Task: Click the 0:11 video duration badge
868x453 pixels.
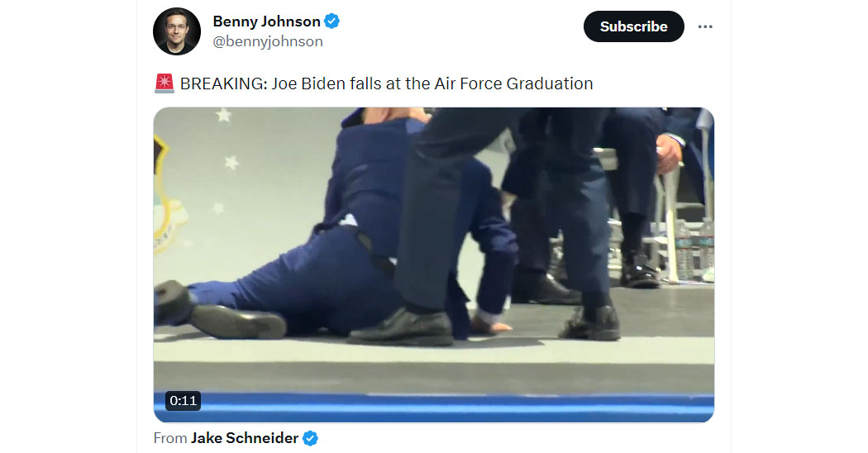Action: pyautogui.click(x=184, y=400)
